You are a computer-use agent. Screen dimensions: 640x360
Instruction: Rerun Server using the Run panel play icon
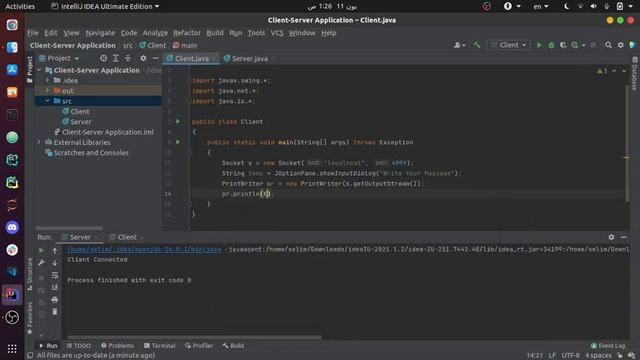pos(41,250)
